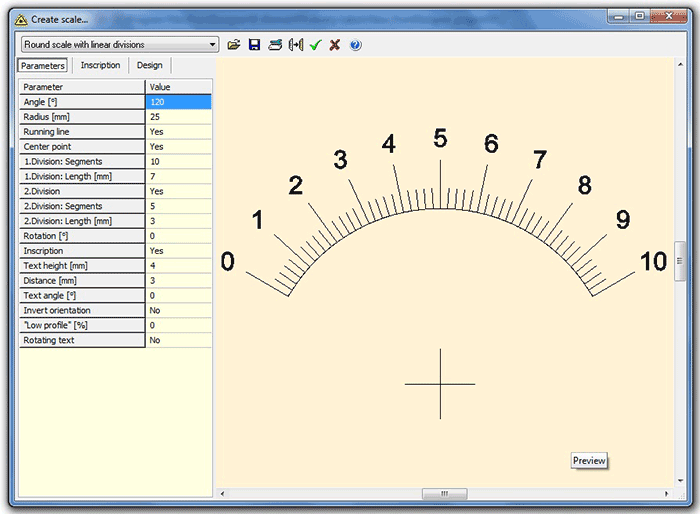700x514 pixels.
Task: Edit Text height value 4
Action: point(179,266)
